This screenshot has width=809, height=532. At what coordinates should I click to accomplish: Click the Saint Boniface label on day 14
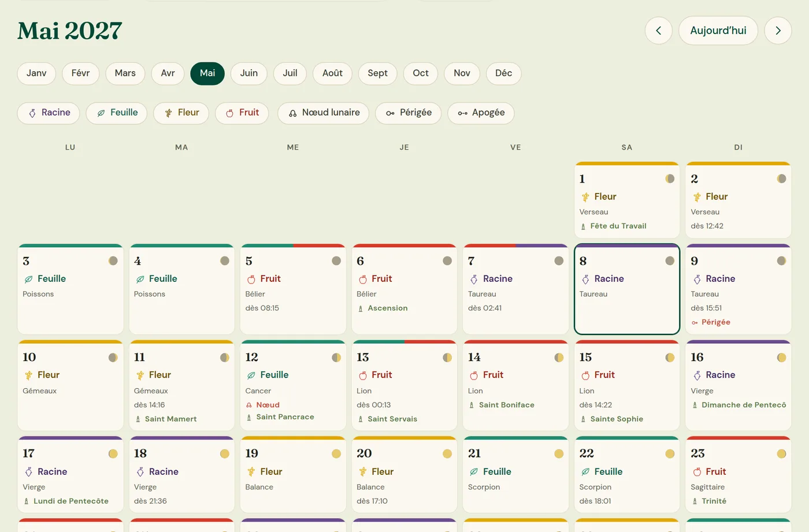tap(507, 405)
